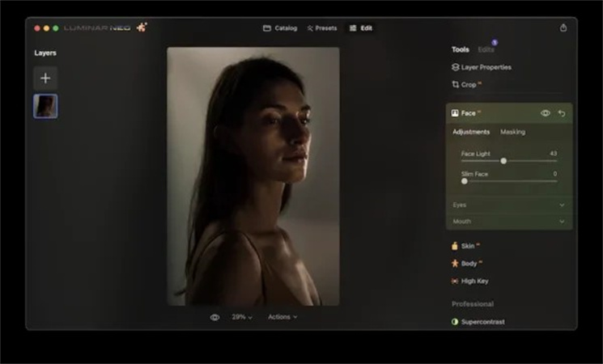
Task: Expand the Mouth section
Action: point(509,222)
